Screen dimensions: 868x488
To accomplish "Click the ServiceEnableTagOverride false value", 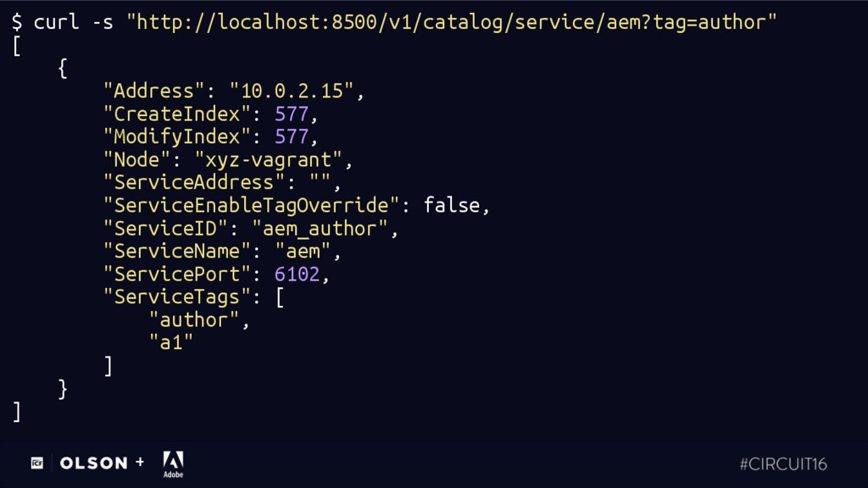I will [x=452, y=205].
